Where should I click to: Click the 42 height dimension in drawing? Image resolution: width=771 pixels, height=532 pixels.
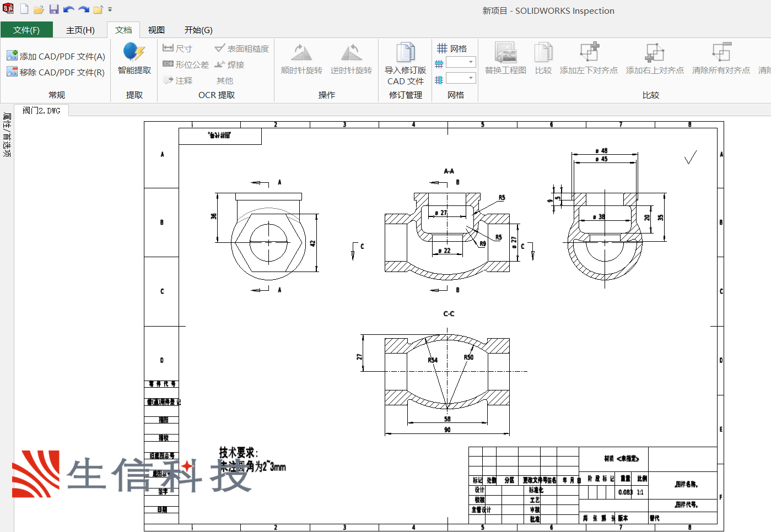[312, 243]
